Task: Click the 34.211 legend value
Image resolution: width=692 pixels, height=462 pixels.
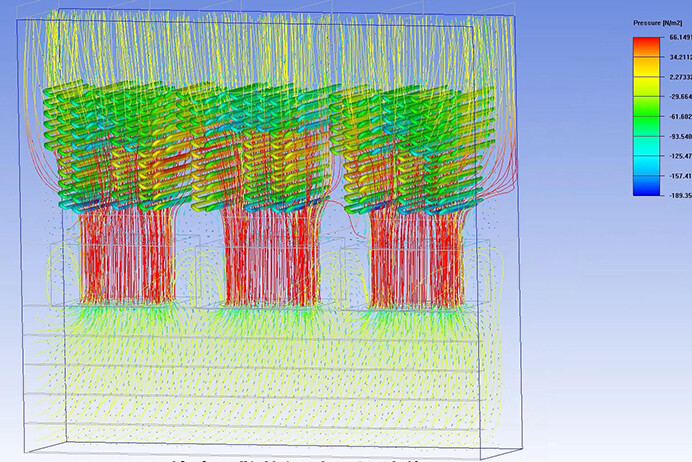Action: tap(681, 57)
